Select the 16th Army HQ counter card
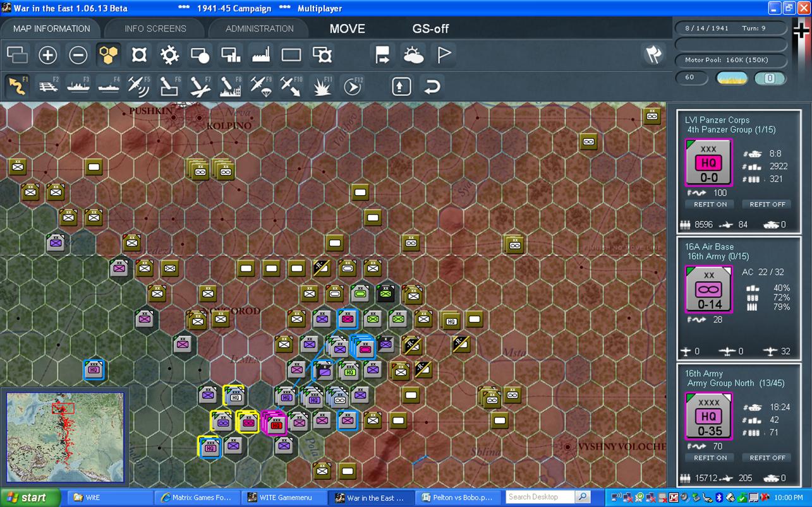 [708, 417]
